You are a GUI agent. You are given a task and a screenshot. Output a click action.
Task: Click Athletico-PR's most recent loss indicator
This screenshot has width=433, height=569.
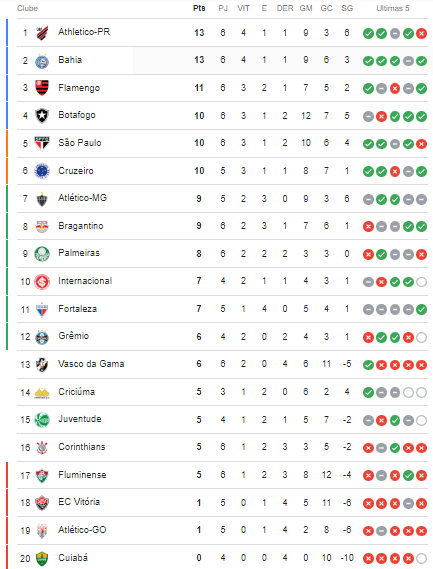[421, 34]
